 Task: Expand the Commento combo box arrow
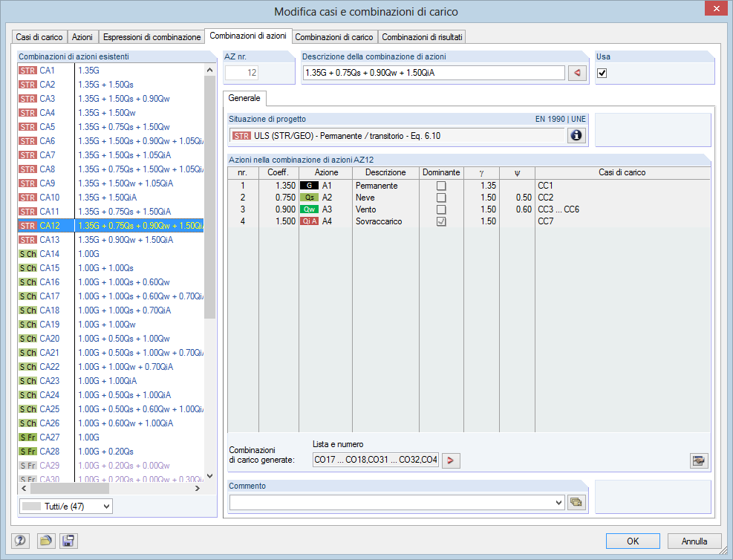click(558, 503)
